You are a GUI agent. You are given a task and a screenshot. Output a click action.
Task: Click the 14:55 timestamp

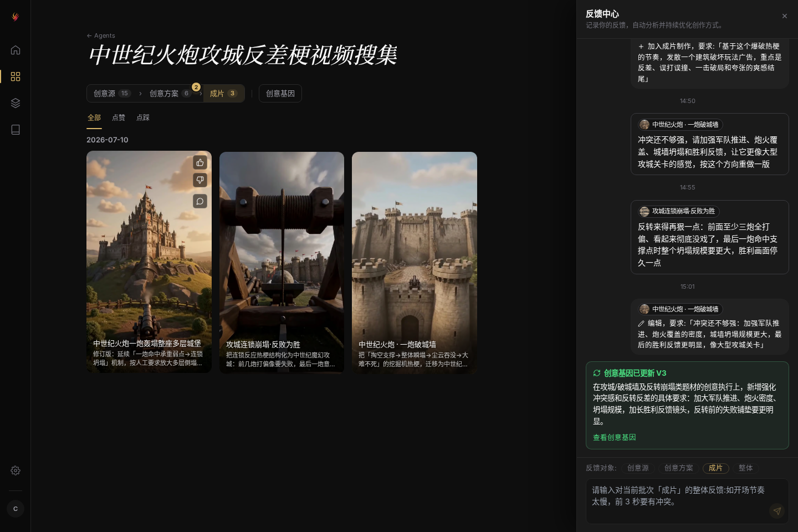pos(688,187)
